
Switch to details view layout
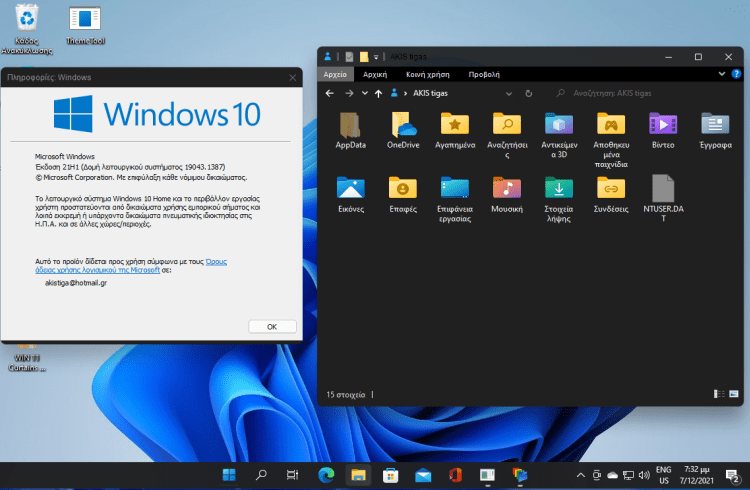point(719,394)
